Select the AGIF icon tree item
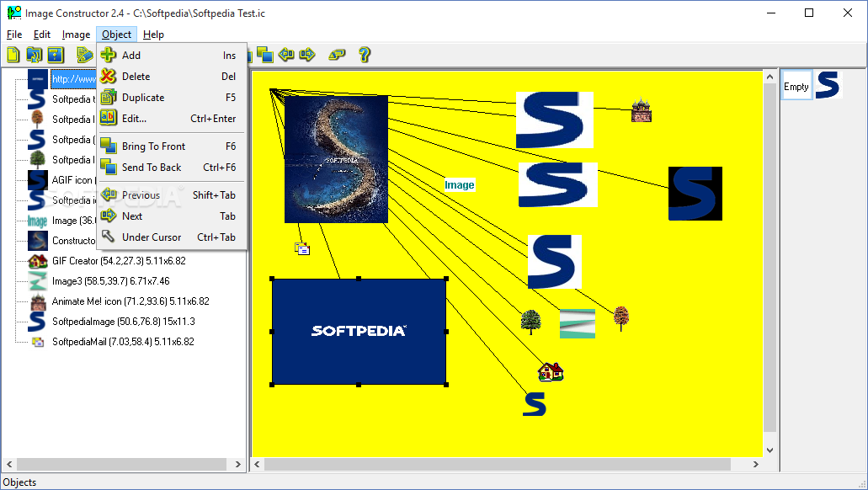The width and height of the screenshot is (868, 490). (x=73, y=180)
